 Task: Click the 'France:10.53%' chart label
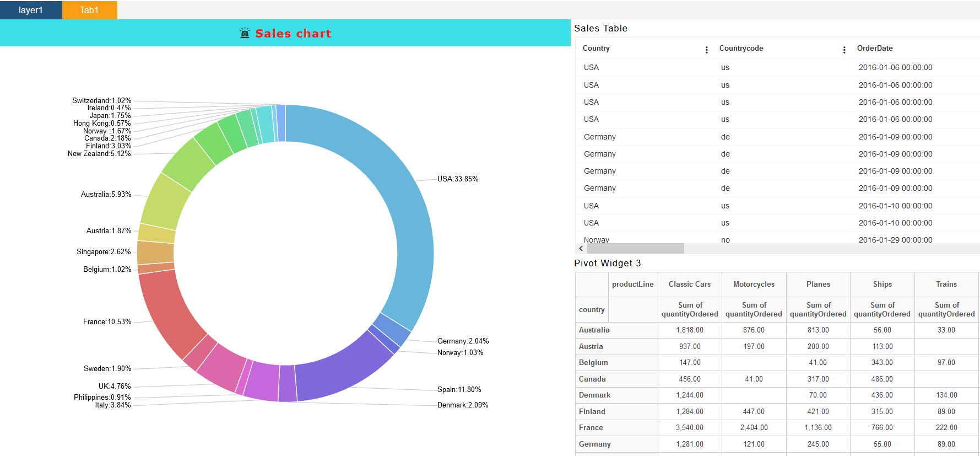pos(107,321)
